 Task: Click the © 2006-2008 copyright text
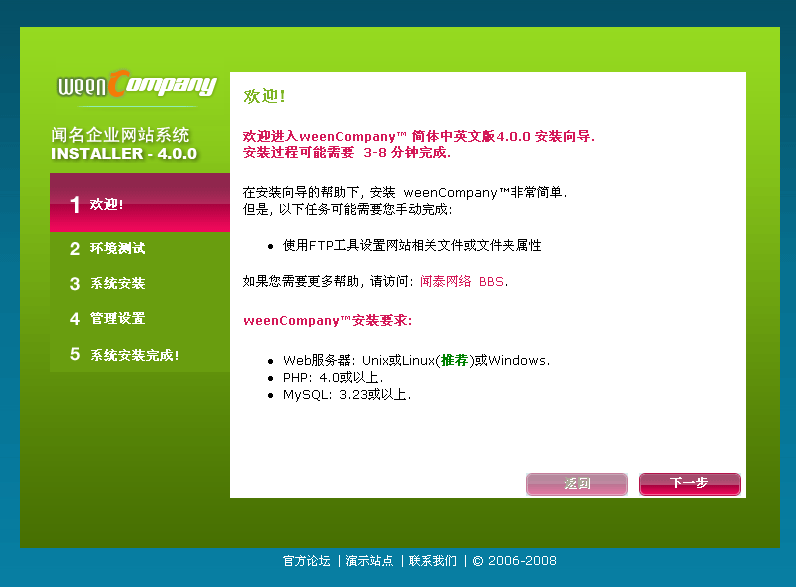point(515,561)
